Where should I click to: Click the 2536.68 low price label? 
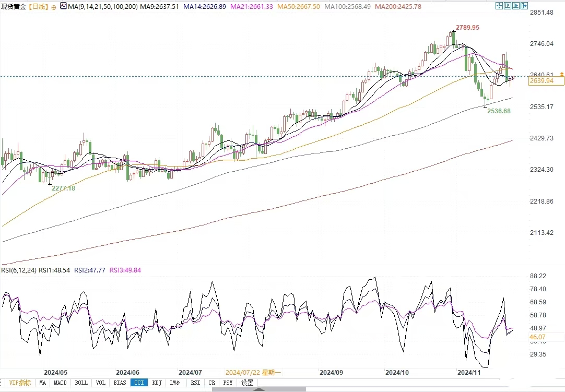tap(499, 111)
